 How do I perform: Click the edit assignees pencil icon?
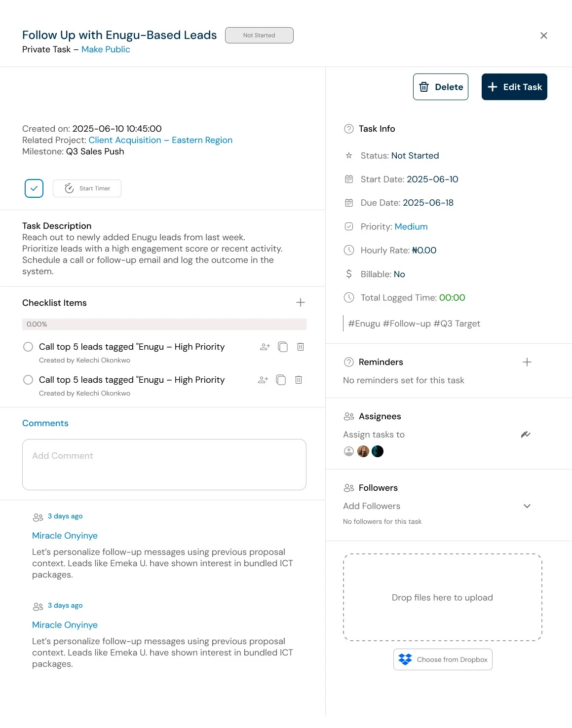(x=525, y=435)
